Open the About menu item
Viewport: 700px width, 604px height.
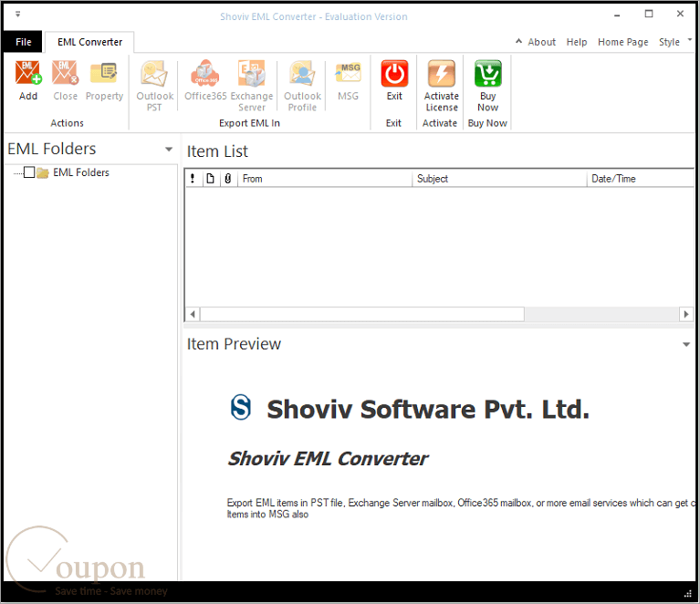pyautogui.click(x=541, y=42)
